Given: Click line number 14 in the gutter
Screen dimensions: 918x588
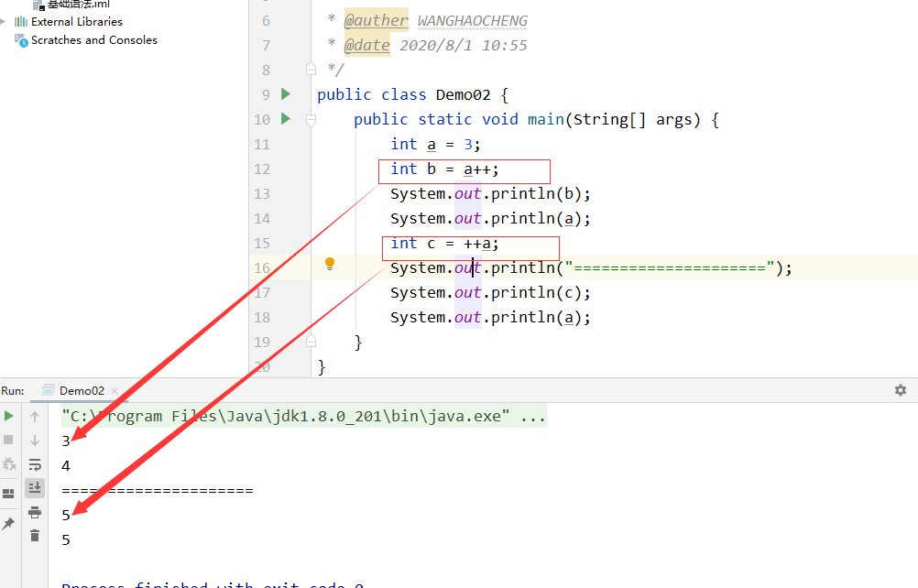Looking at the screenshot, I should (262, 219).
